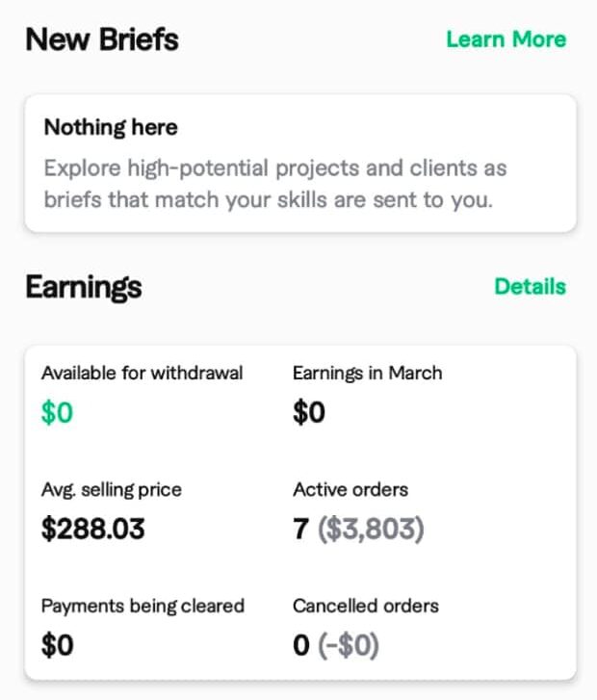
Task: Click the $0 under Payments being cleared
Action: (57, 645)
